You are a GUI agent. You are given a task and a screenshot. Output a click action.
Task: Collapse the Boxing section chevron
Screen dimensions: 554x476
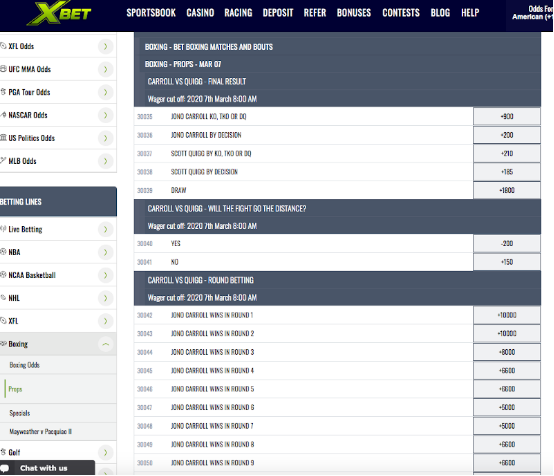pyautogui.click(x=106, y=344)
